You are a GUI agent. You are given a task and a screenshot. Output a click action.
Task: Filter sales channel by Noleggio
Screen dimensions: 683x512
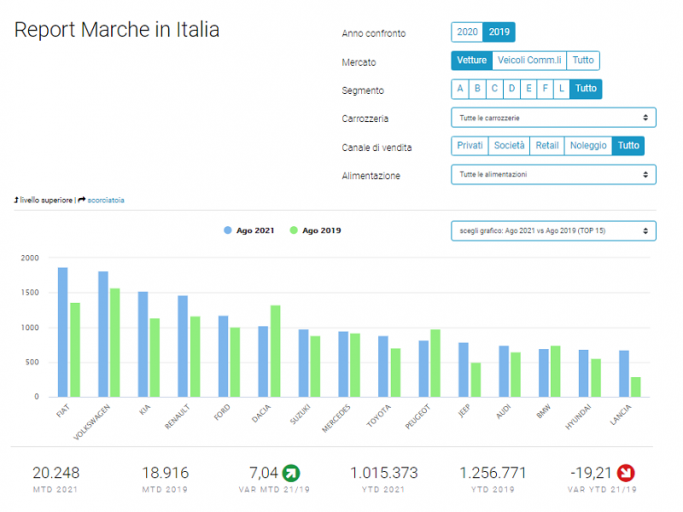[588, 146]
